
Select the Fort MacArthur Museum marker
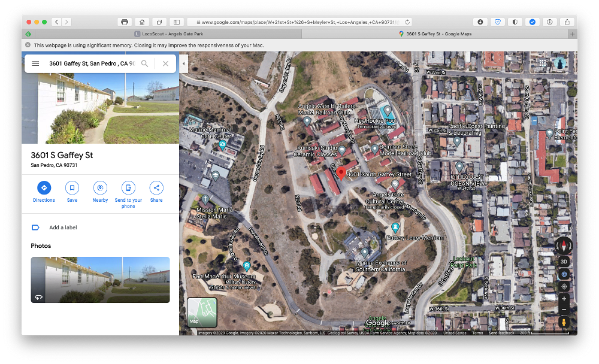tap(247, 265)
